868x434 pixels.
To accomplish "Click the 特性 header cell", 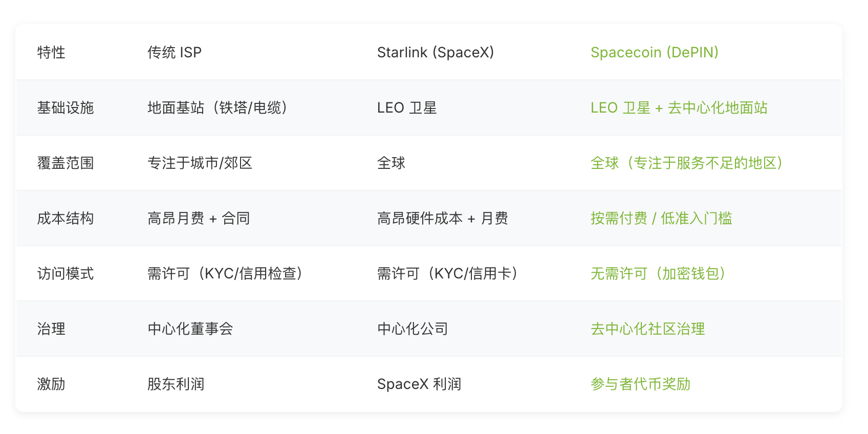I will (51, 52).
